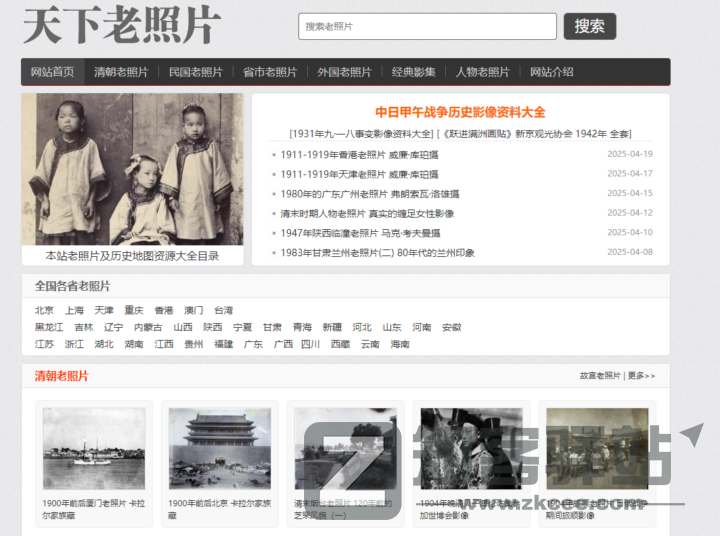Switch to the 清朝老照片 navigation tab

(121, 72)
